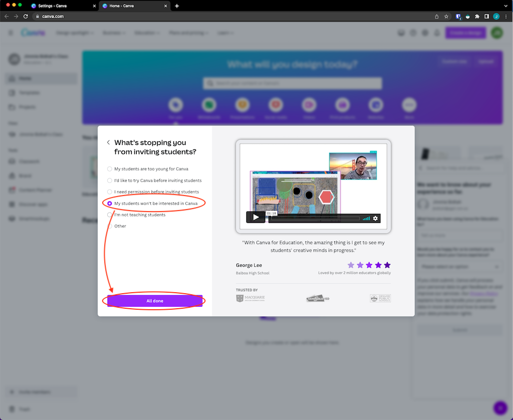Image resolution: width=513 pixels, height=420 pixels.
Task: Click the George Lee webcam video thumbnail
Action: coord(353,166)
